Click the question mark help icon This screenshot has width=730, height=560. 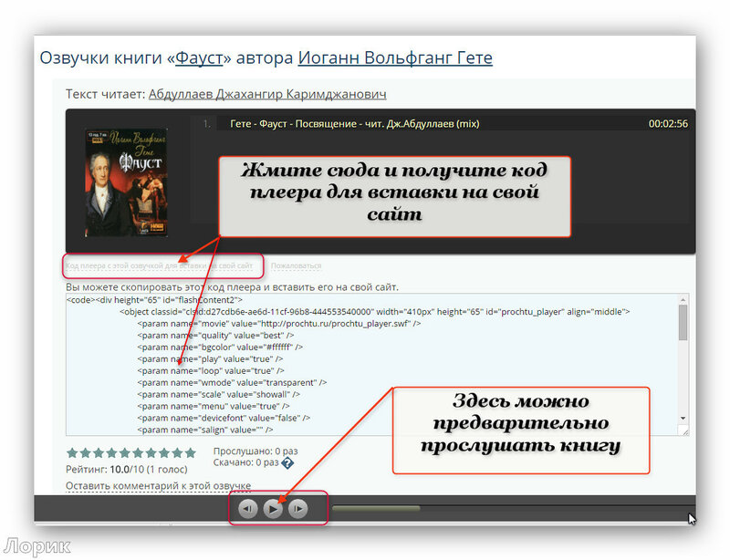(x=287, y=463)
